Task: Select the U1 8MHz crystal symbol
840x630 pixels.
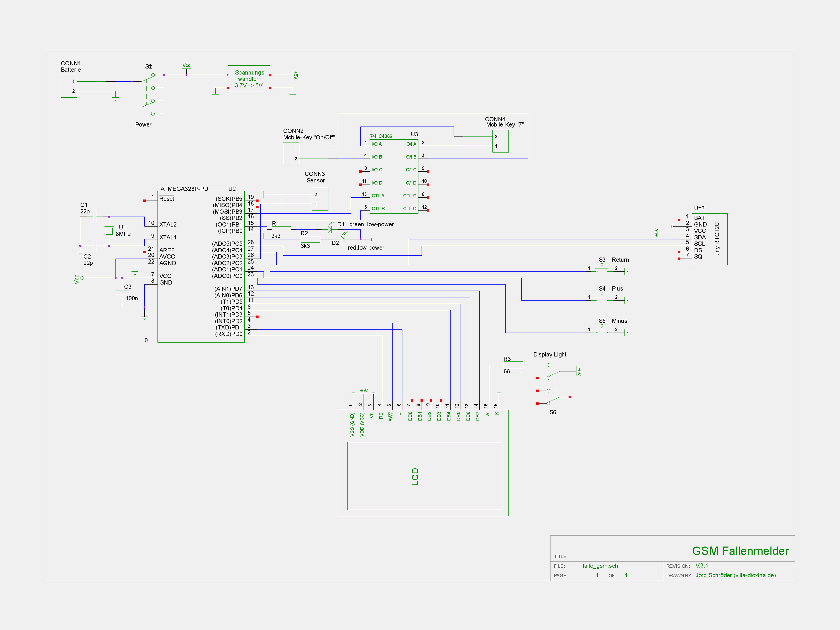Action: click(109, 231)
